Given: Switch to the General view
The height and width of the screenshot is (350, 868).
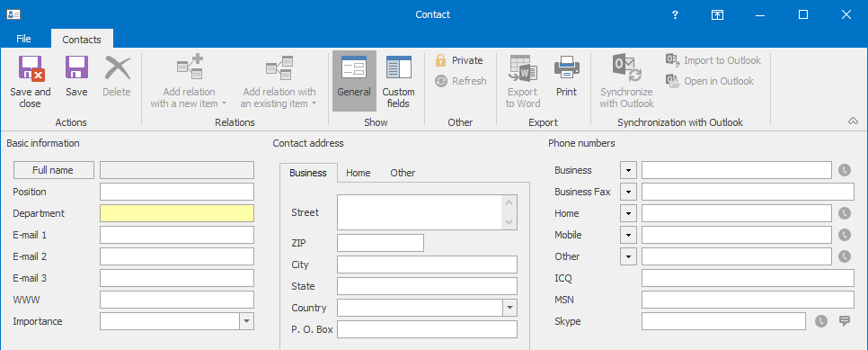Looking at the screenshot, I should 354,82.
